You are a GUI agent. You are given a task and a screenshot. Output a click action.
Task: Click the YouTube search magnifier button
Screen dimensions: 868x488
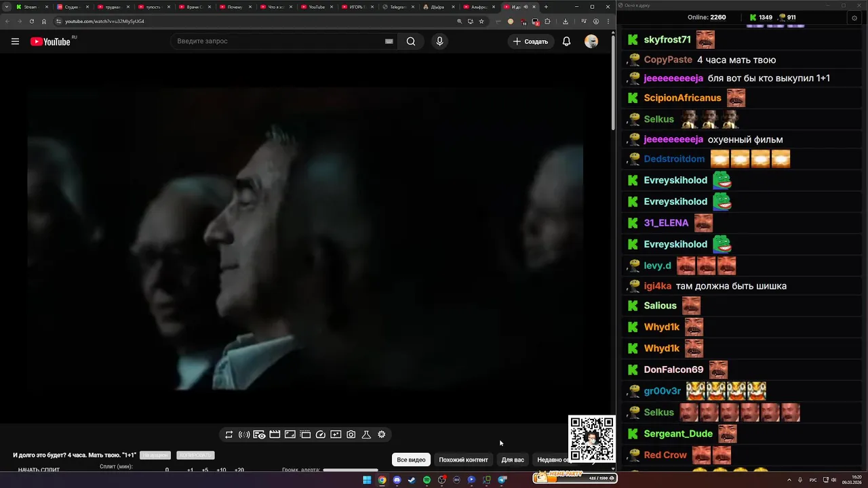411,41
